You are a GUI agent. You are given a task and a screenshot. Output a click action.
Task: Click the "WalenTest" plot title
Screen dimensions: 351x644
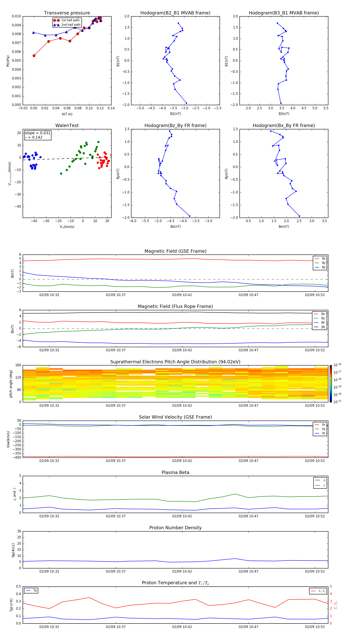point(67,125)
